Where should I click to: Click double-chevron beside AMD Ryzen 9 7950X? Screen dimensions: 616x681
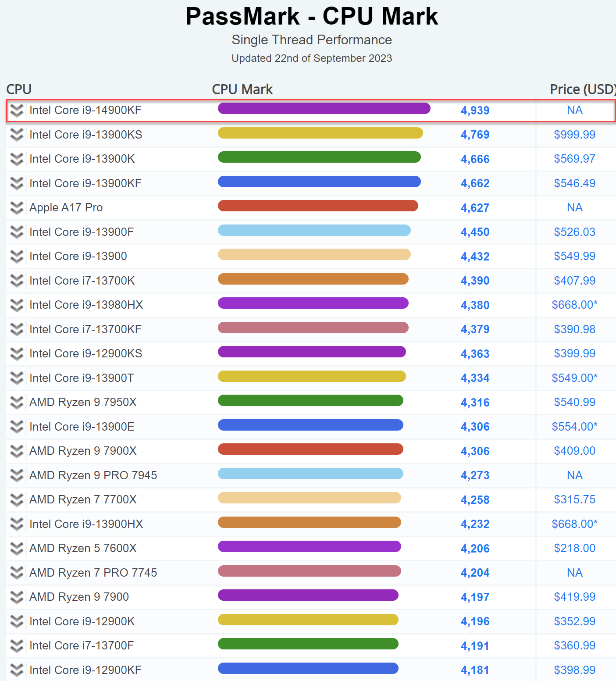(17, 403)
